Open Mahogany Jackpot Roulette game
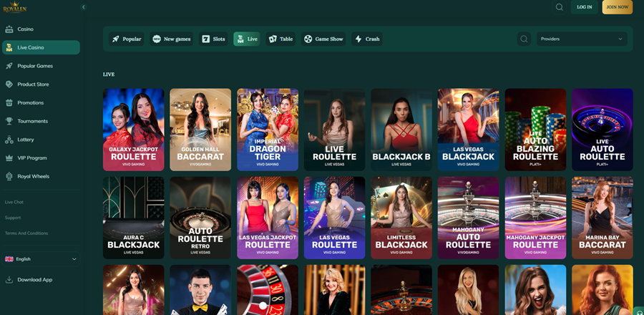Viewport: 644px width, 315px height. 535,218
